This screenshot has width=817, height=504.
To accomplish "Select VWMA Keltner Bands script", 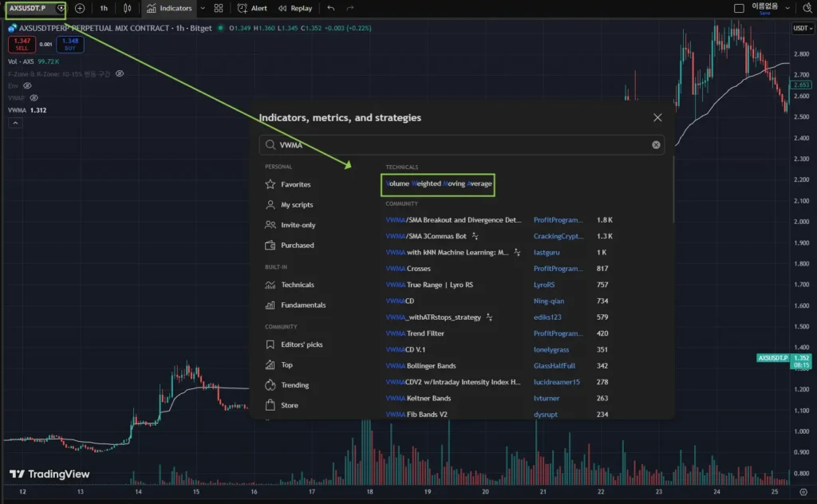I will click(x=418, y=398).
